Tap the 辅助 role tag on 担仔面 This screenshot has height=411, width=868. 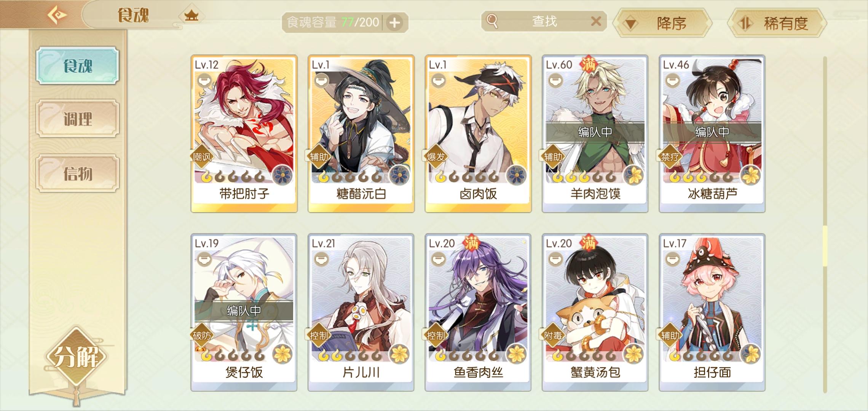coord(670,335)
